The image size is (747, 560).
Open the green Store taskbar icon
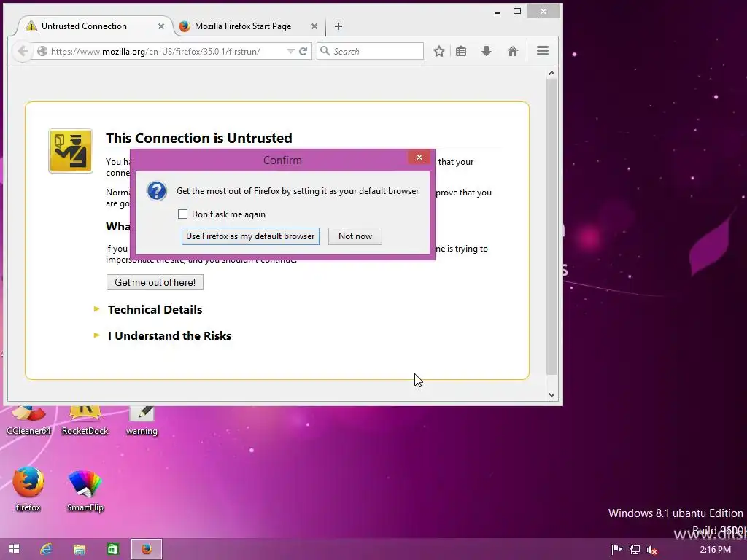coord(112,549)
